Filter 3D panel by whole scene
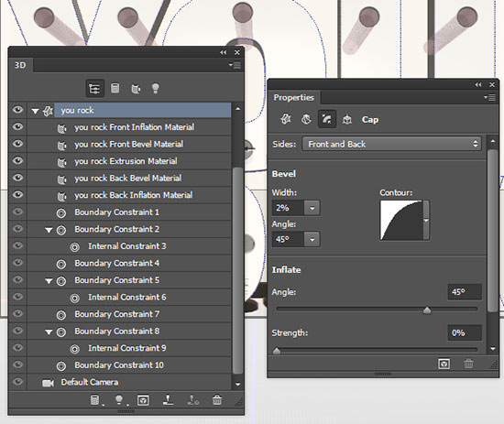 94,88
